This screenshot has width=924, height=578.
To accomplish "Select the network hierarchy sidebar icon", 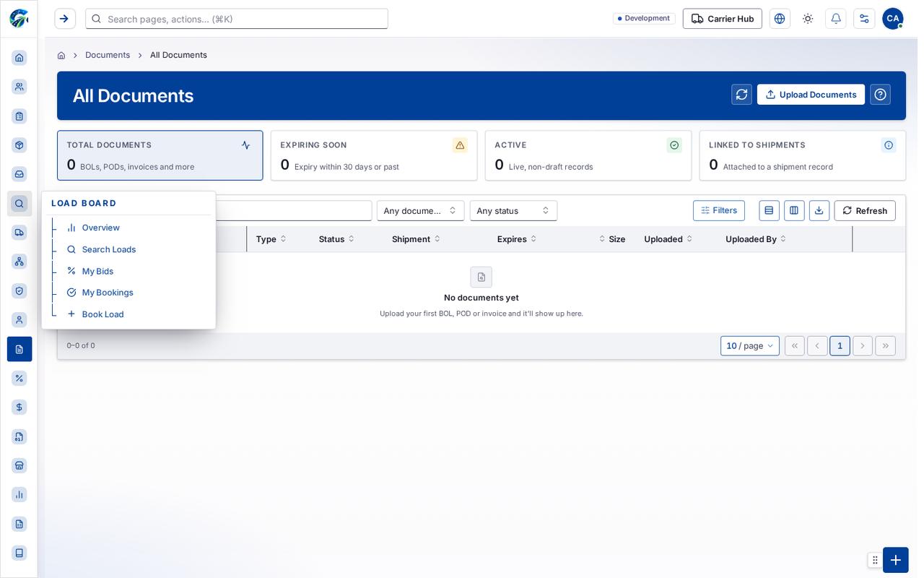I will coord(19,262).
